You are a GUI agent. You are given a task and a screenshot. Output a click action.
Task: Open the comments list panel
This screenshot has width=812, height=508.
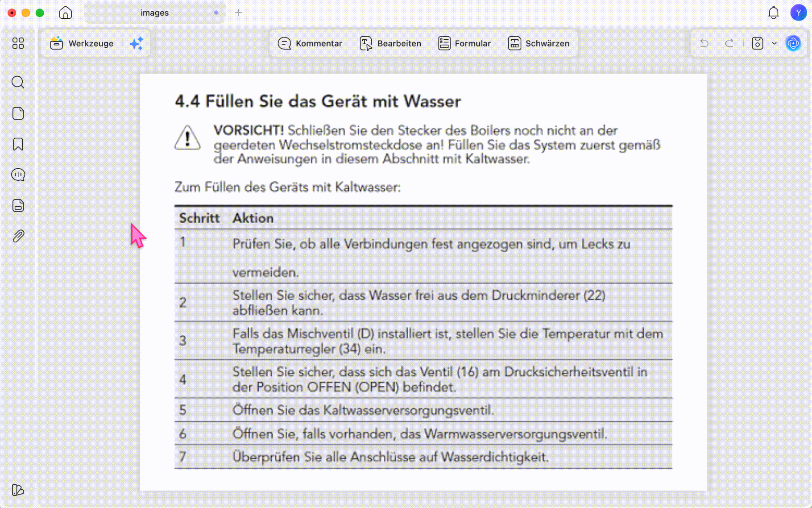pos(18,175)
